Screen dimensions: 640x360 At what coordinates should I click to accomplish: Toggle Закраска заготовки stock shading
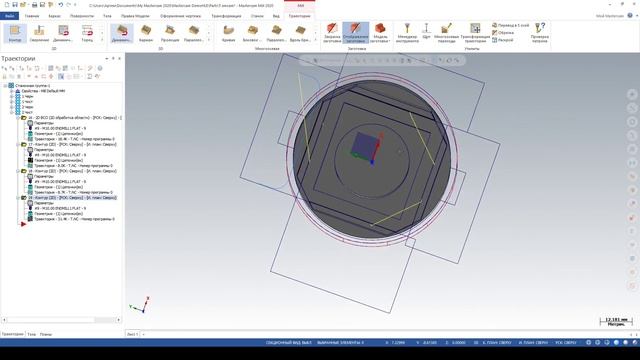pyautogui.click(x=332, y=33)
